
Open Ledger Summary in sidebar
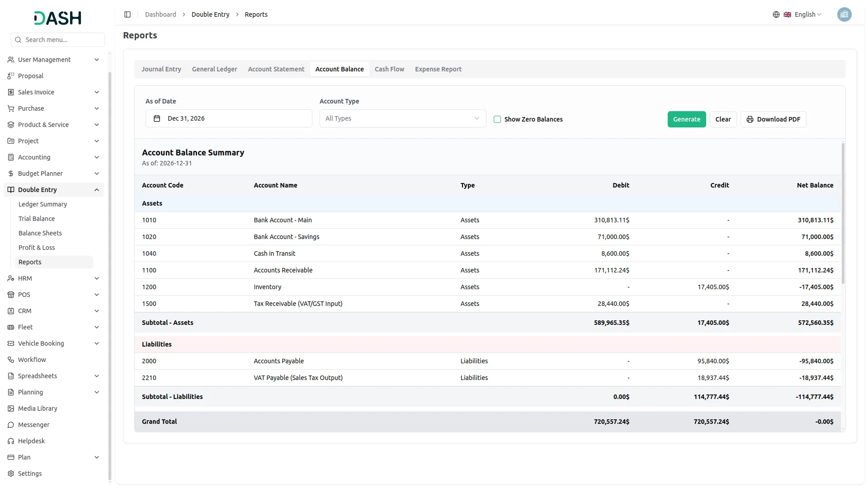42,204
